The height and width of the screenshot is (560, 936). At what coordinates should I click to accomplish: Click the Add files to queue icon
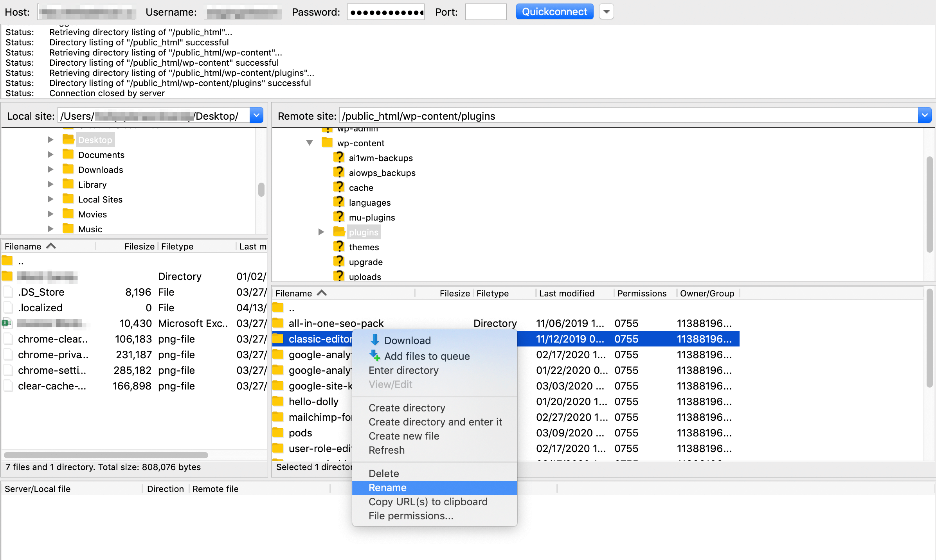pyautogui.click(x=374, y=355)
